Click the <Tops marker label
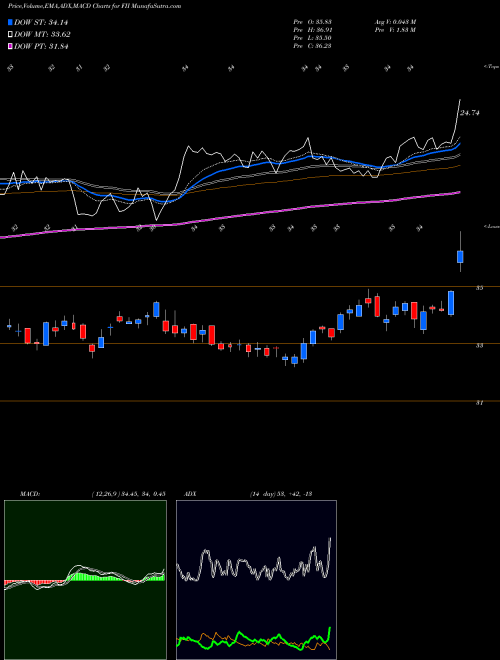500x660 pixels. [491, 67]
